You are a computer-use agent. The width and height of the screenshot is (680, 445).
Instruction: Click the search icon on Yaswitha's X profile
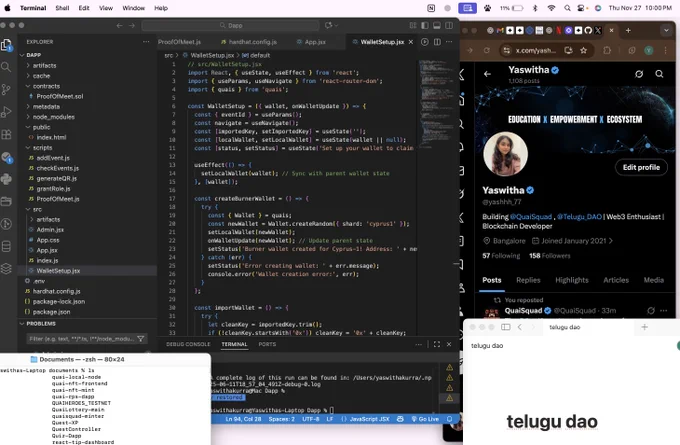[659, 74]
